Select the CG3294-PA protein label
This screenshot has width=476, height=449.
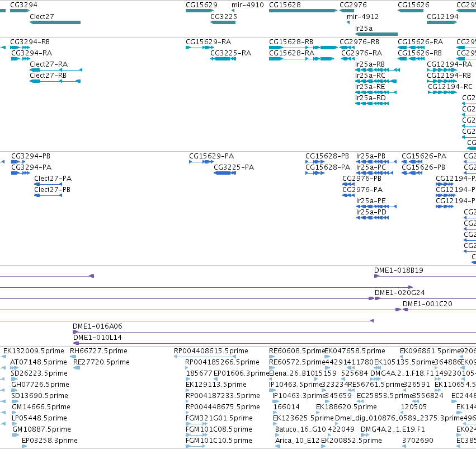[x=31, y=167]
